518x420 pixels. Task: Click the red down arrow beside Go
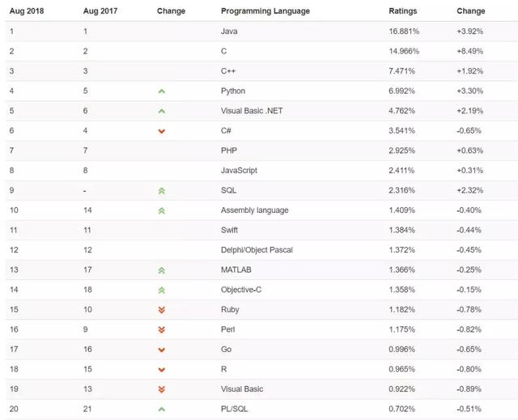coord(162,350)
